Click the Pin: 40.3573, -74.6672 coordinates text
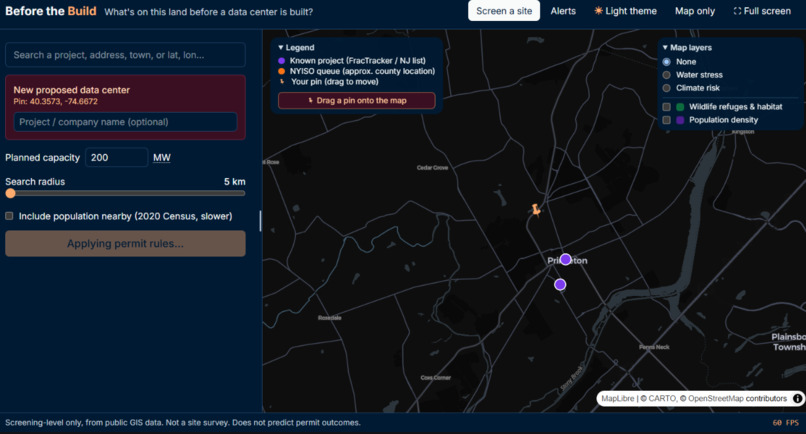 click(x=56, y=101)
